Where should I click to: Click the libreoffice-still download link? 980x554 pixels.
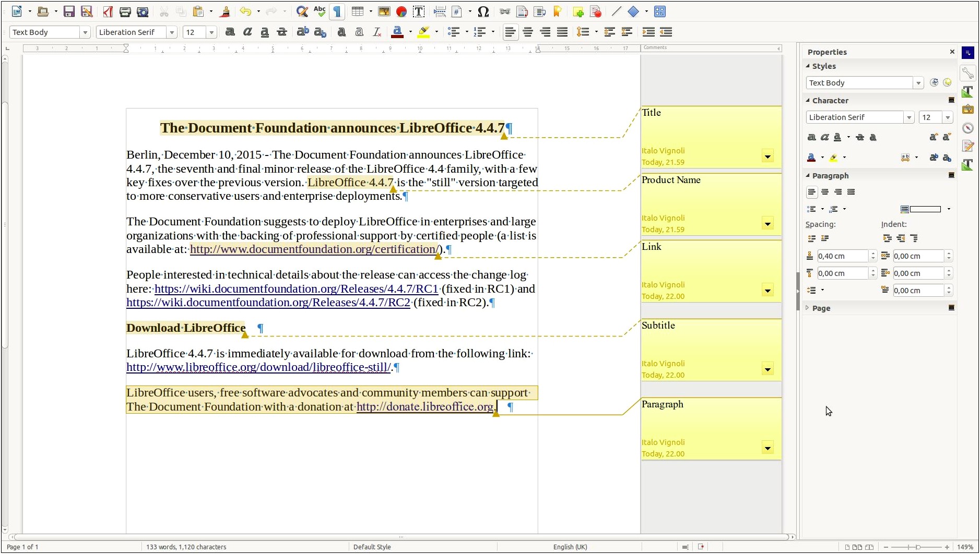click(x=258, y=367)
